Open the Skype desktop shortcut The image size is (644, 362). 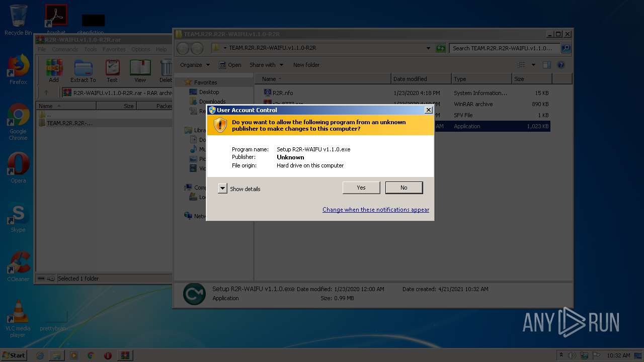coord(18,217)
